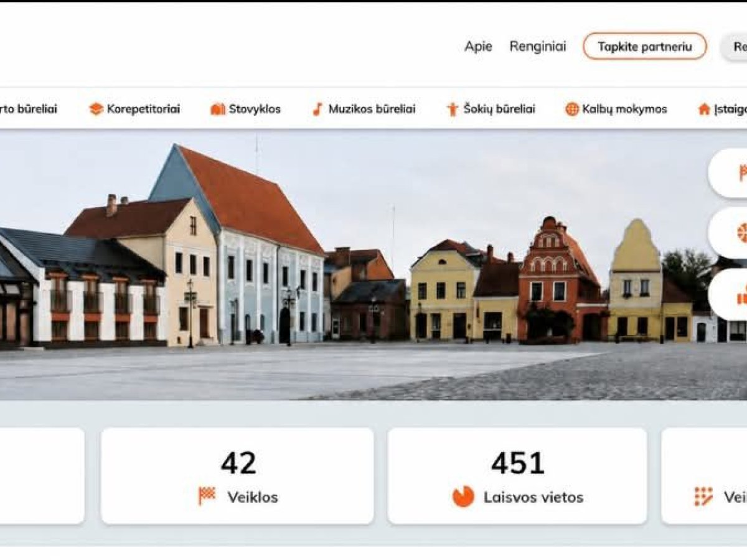The height and width of the screenshot is (560, 747).
Task: Click the town square banner photo
Action: point(374,264)
